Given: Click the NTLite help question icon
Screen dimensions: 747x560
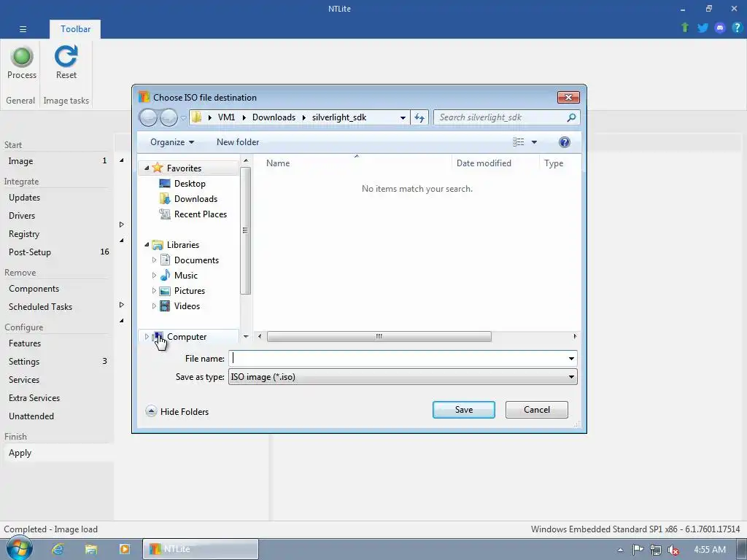Looking at the screenshot, I should [737, 28].
